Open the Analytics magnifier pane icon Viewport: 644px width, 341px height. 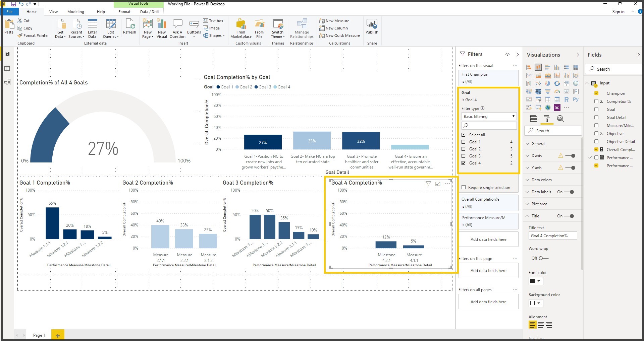pos(560,119)
